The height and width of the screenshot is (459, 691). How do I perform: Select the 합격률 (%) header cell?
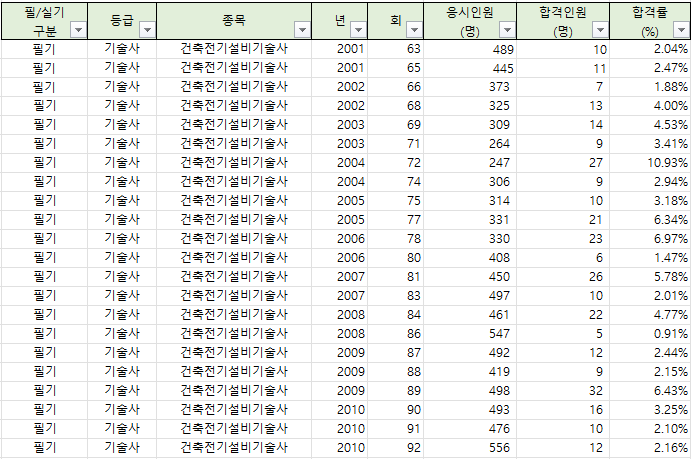pos(650,21)
